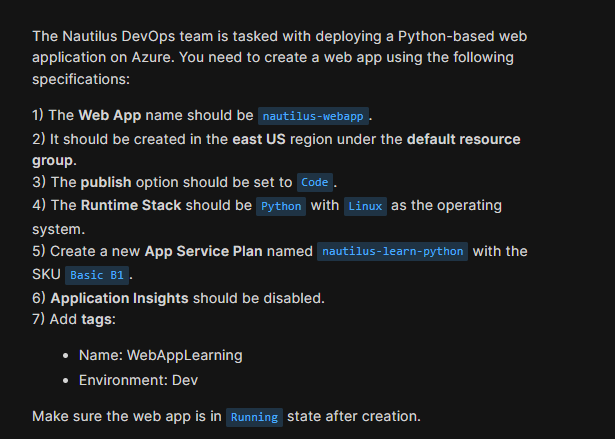Click the nautilus-webapp code label

pos(313,116)
